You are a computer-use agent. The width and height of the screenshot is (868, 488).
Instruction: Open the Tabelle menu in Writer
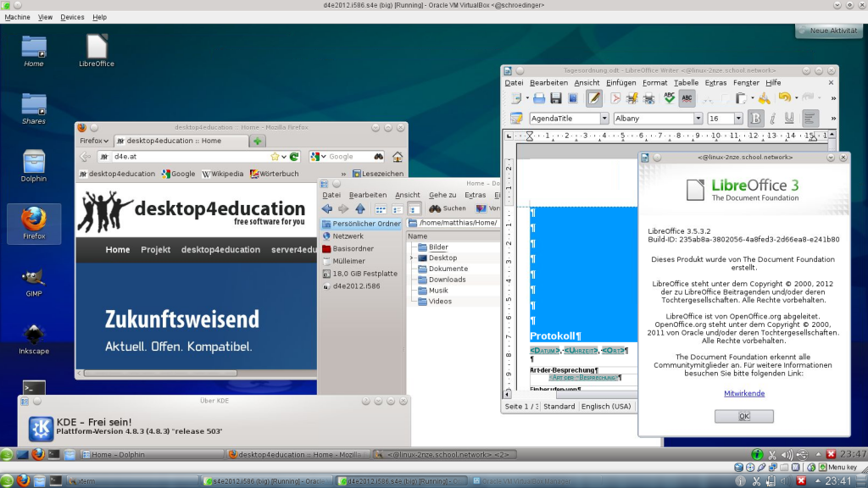pyautogui.click(x=686, y=83)
